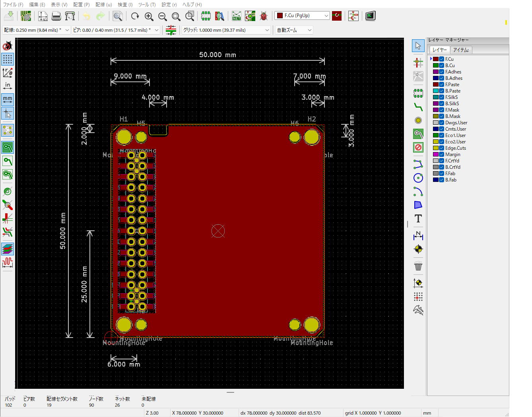Viewport: 532px width, 417px height.
Task: Click the zoom to selection icon
Action: (190, 16)
